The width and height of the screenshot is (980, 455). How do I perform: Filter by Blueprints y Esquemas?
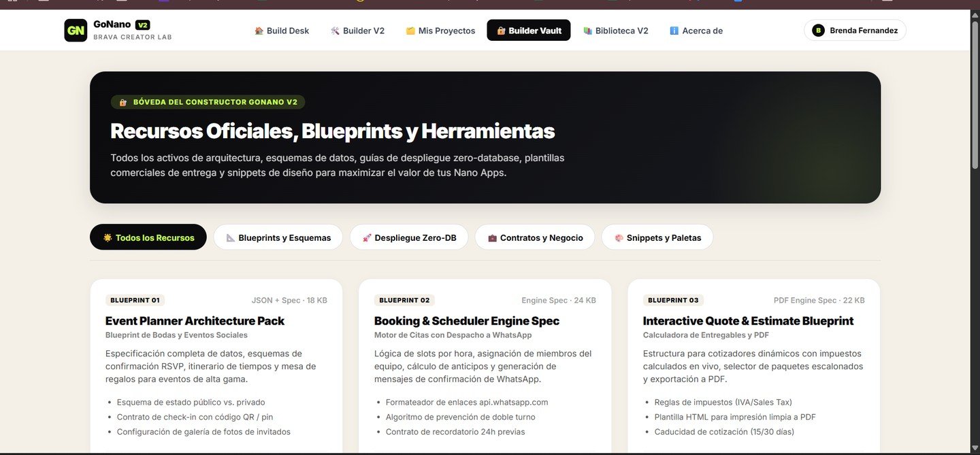click(x=278, y=237)
